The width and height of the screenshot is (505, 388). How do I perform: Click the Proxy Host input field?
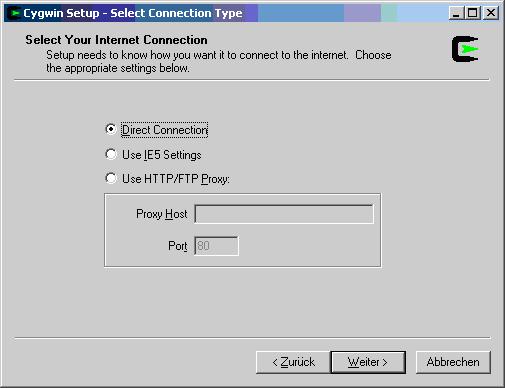click(284, 214)
